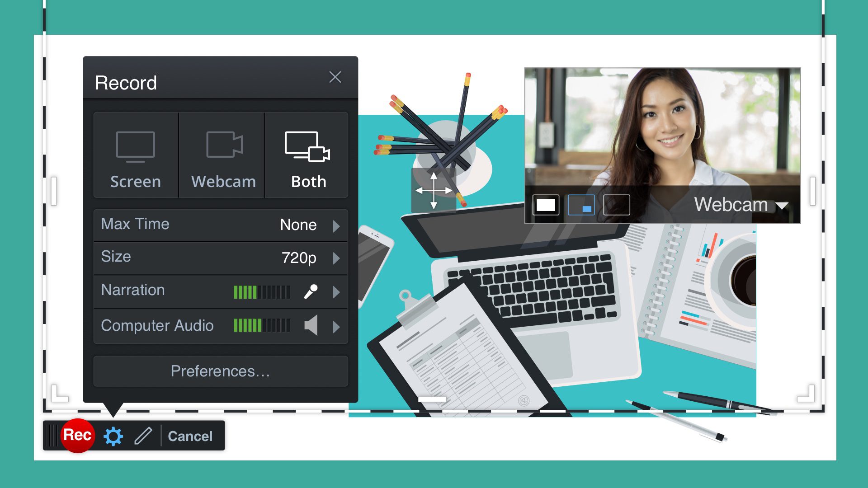
Task: Click Cancel to discard recording setup
Action: [190, 436]
